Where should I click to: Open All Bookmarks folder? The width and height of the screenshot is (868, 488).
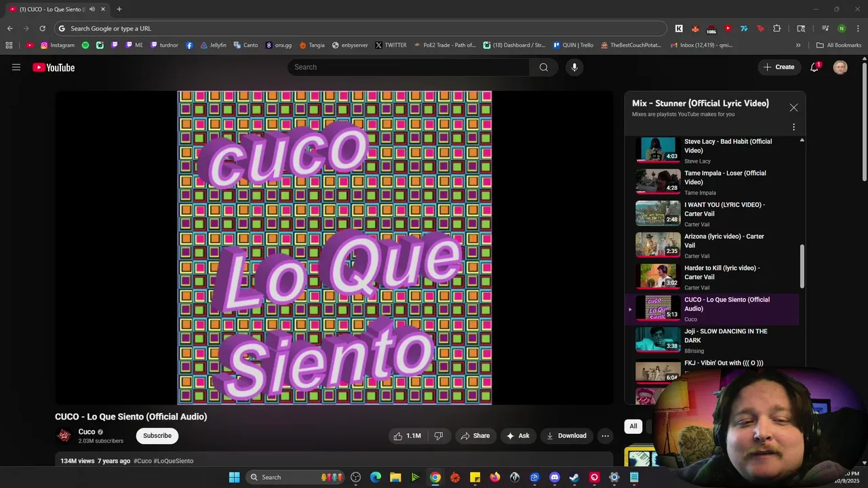[x=839, y=45]
